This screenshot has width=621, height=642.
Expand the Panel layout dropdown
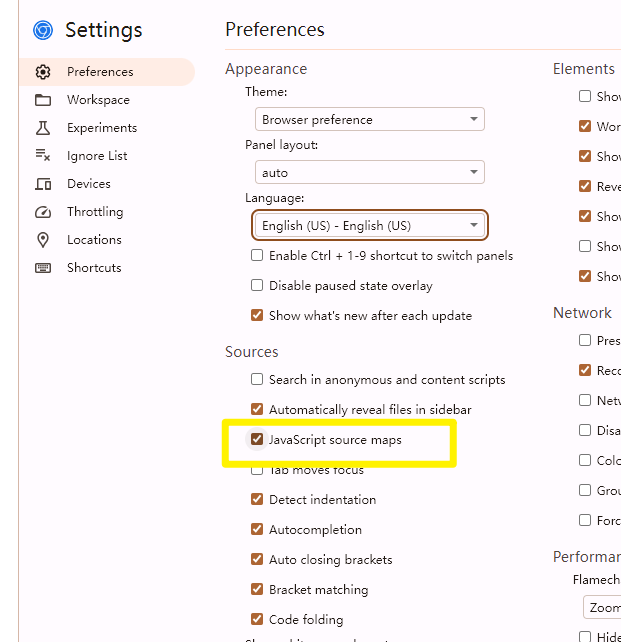369,173
